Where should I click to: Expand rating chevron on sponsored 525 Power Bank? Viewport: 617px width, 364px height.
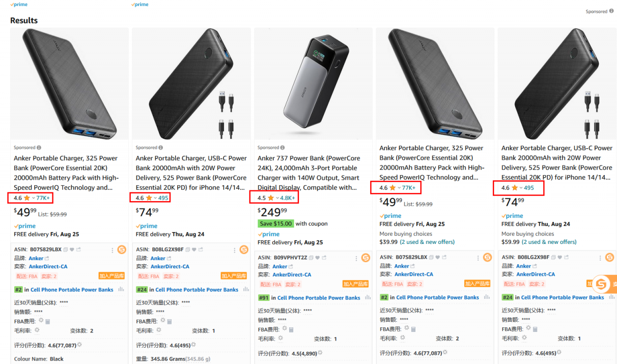point(155,198)
